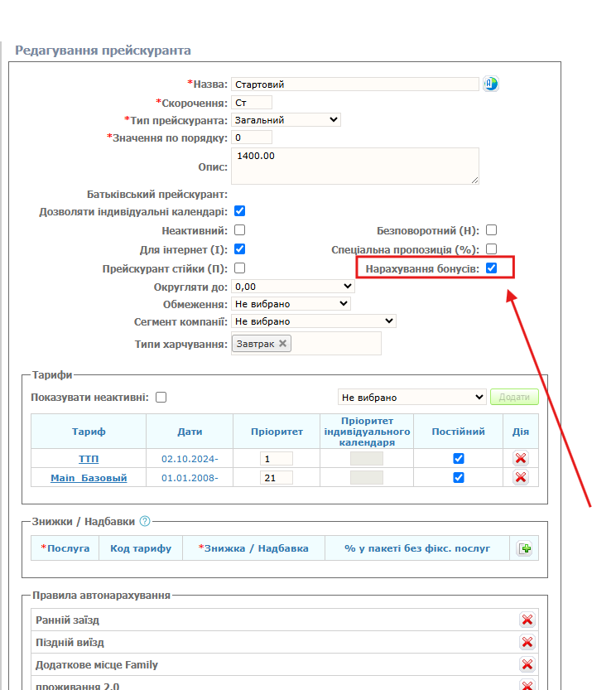This screenshot has height=690, width=616.
Task: Delete the Main_Базовый tariff row
Action: [x=520, y=477]
